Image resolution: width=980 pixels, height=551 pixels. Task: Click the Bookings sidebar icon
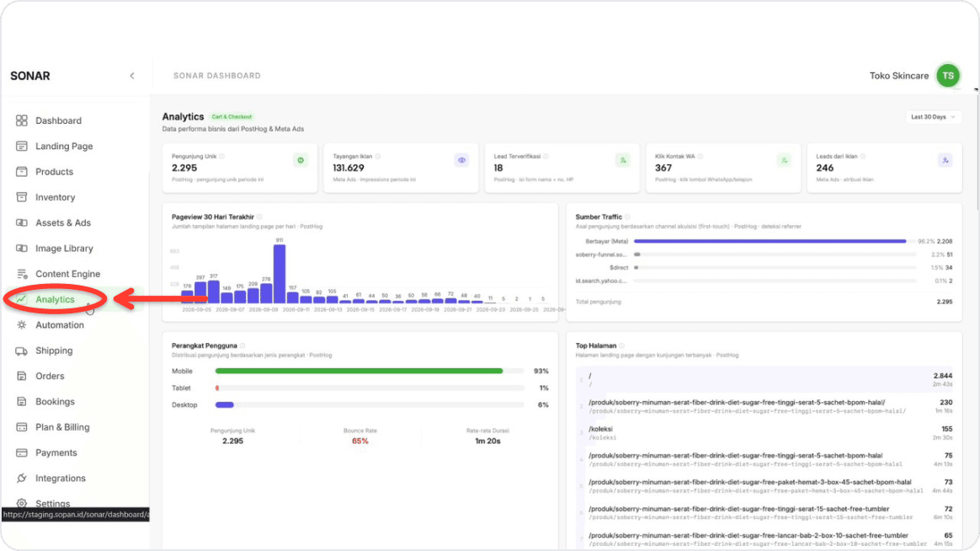(22, 402)
